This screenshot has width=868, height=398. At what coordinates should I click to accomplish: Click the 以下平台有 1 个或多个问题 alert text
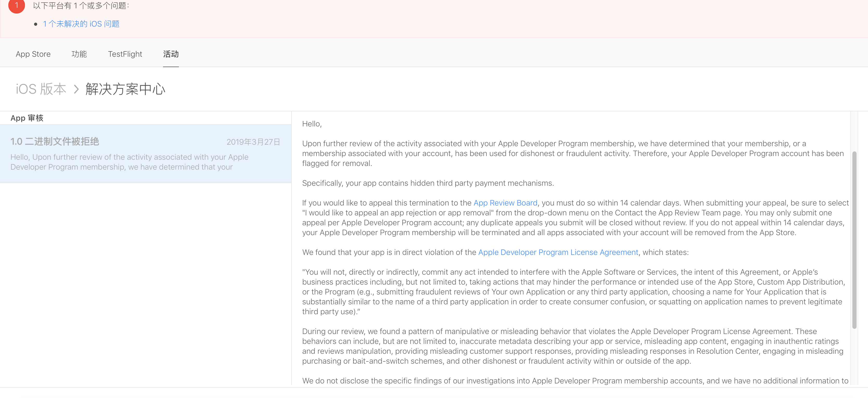(81, 6)
